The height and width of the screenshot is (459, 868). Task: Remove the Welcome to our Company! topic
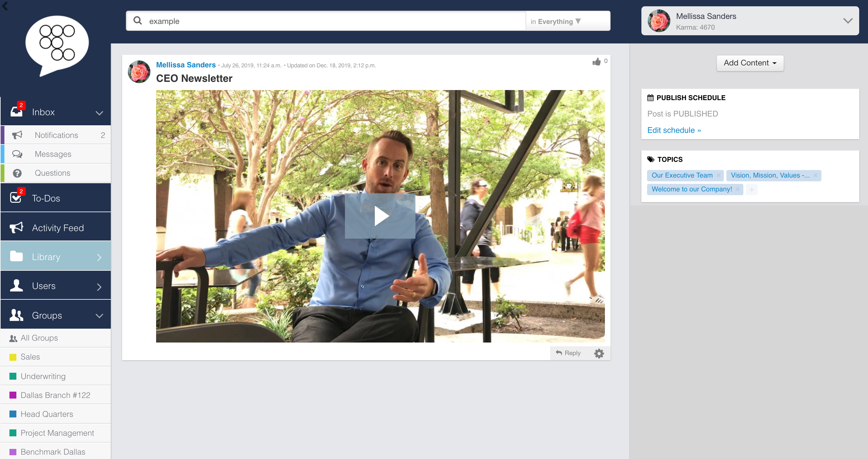tap(738, 189)
